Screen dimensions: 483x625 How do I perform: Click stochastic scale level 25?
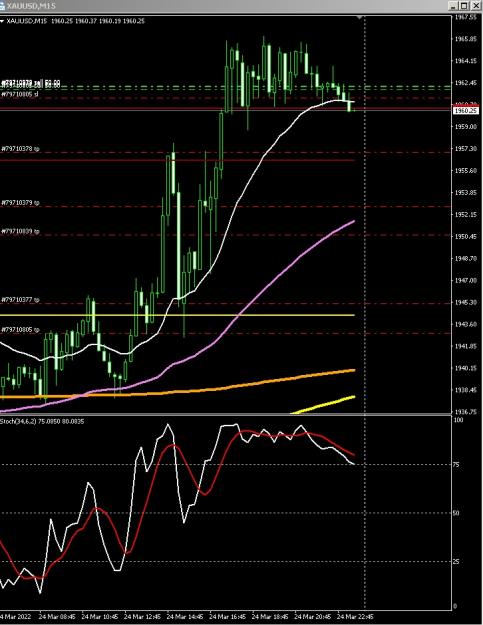coord(457,562)
